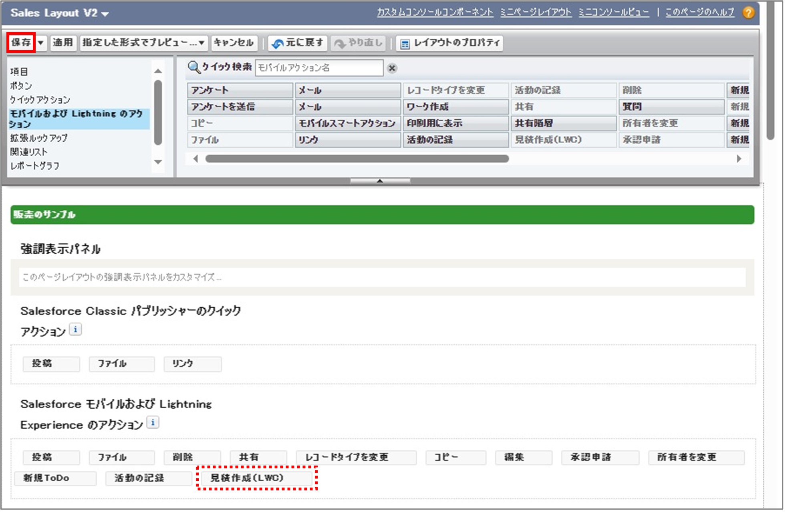The height and width of the screenshot is (512, 812).
Task: Click 所有者を変更 in the Lightning actions section
Action: (x=696, y=457)
